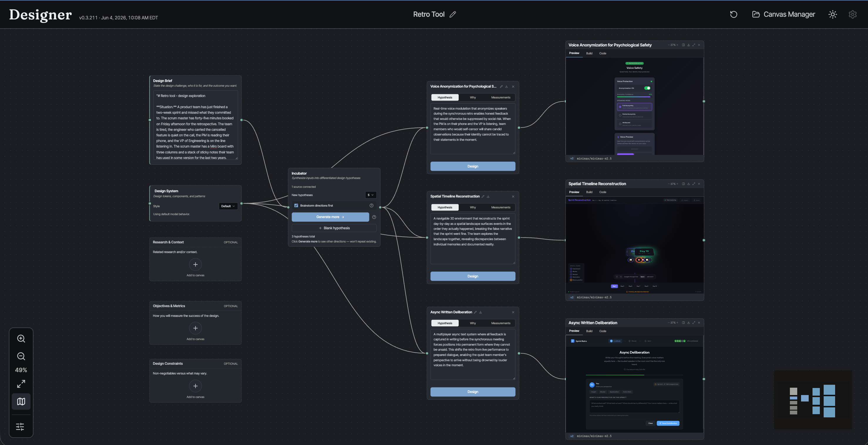Click the canvas minimap thumbnail
The height and width of the screenshot is (445, 868).
813,400
